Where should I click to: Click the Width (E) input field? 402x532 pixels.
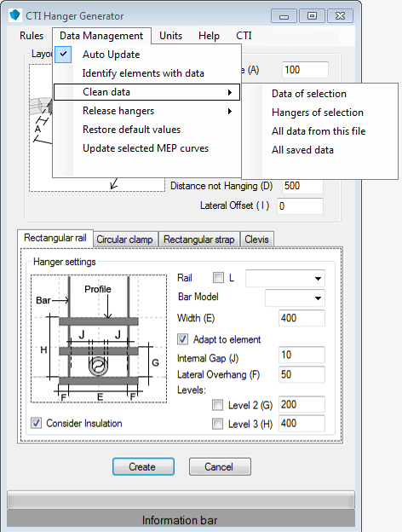301,318
